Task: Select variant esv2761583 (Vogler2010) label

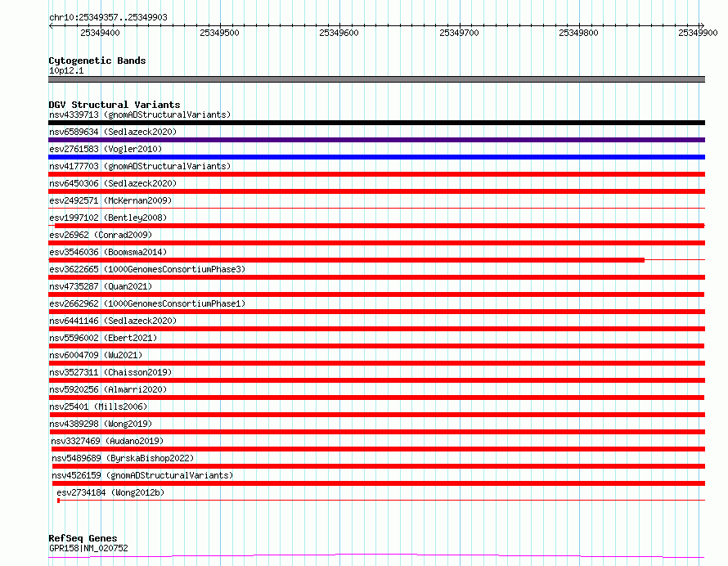Action: [106, 149]
